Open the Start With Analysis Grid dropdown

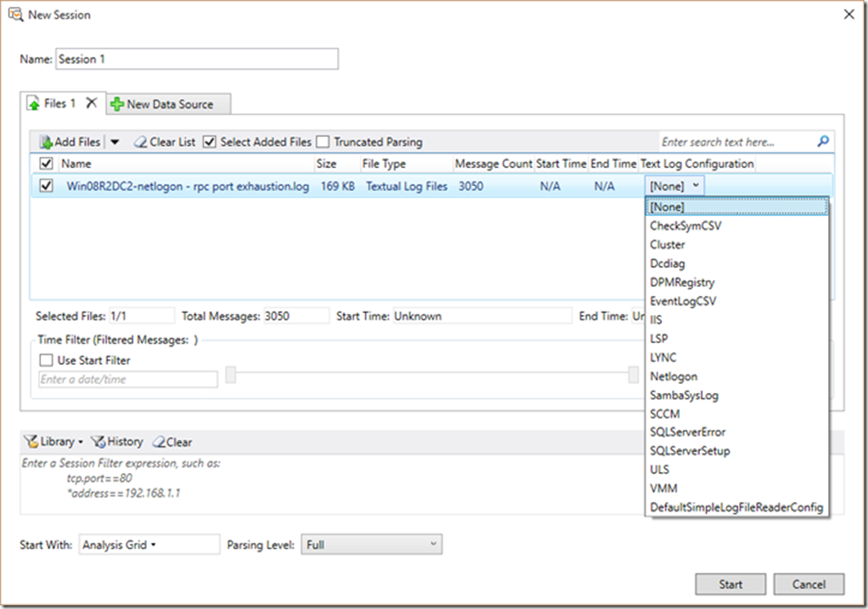pos(150,545)
